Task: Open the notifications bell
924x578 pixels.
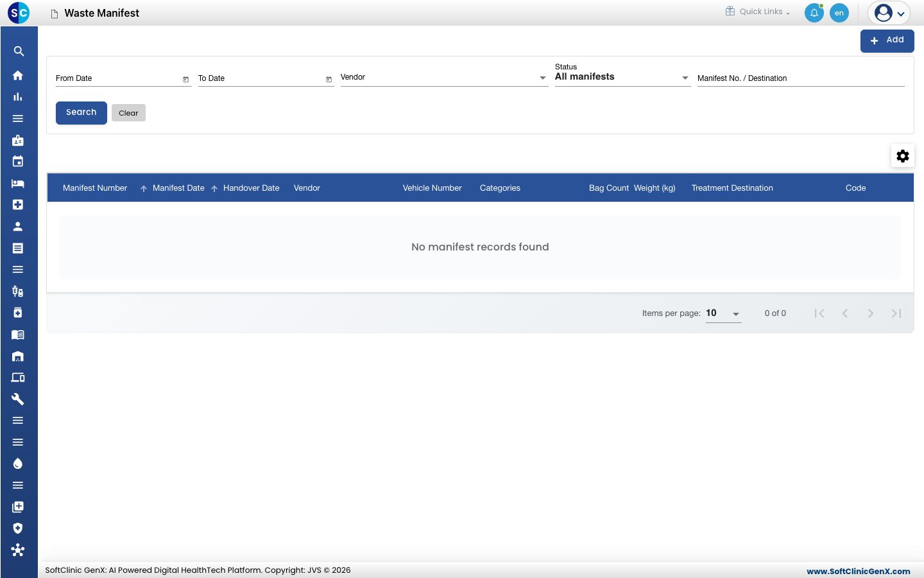Action: coord(814,13)
